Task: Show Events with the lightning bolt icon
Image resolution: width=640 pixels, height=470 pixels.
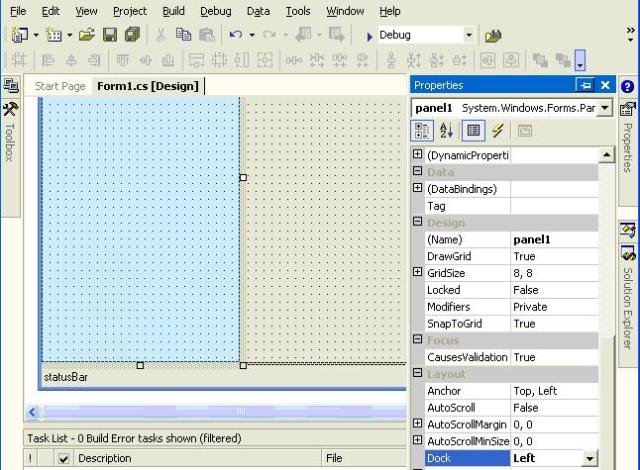Action: 497,131
